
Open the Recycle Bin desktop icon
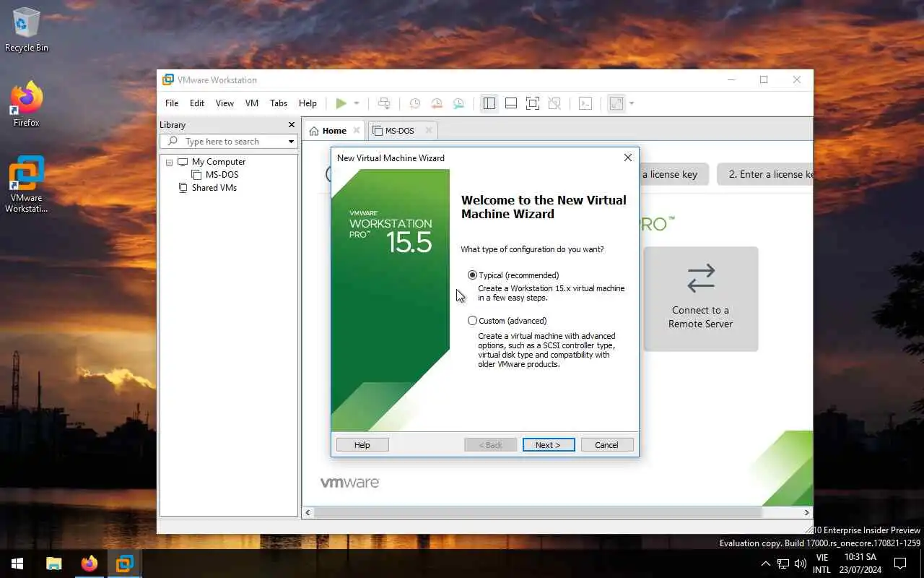click(27, 30)
